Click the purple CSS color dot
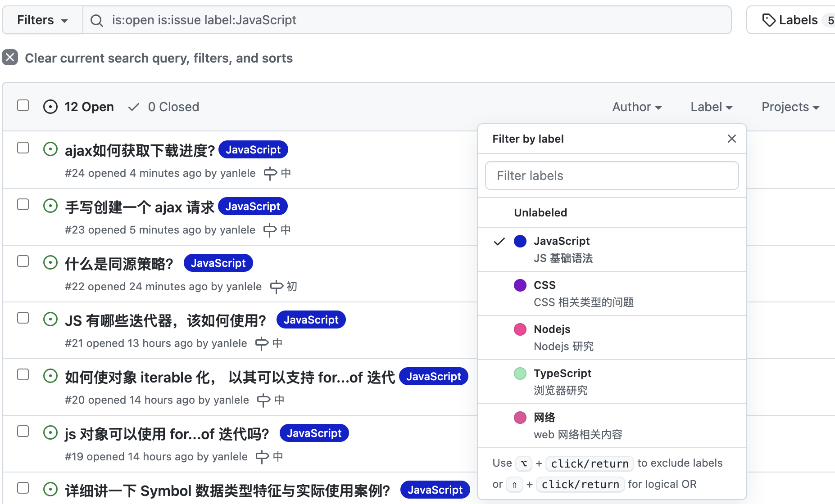835x504 pixels. pyautogui.click(x=520, y=285)
